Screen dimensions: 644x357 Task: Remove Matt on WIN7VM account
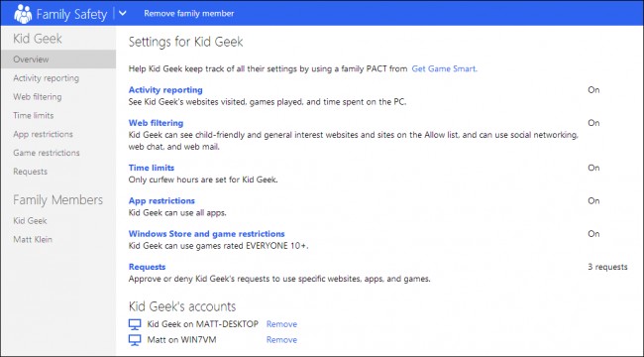pos(281,340)
